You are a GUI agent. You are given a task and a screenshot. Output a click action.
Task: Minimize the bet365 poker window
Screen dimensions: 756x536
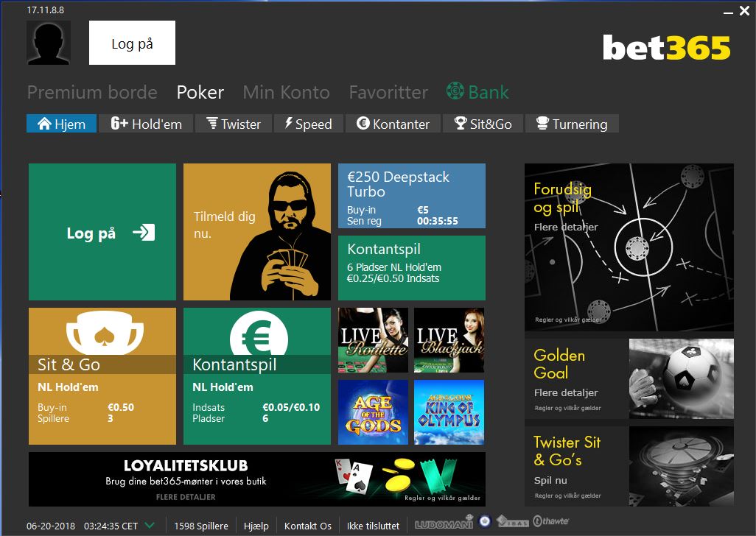tap(728, 12)
